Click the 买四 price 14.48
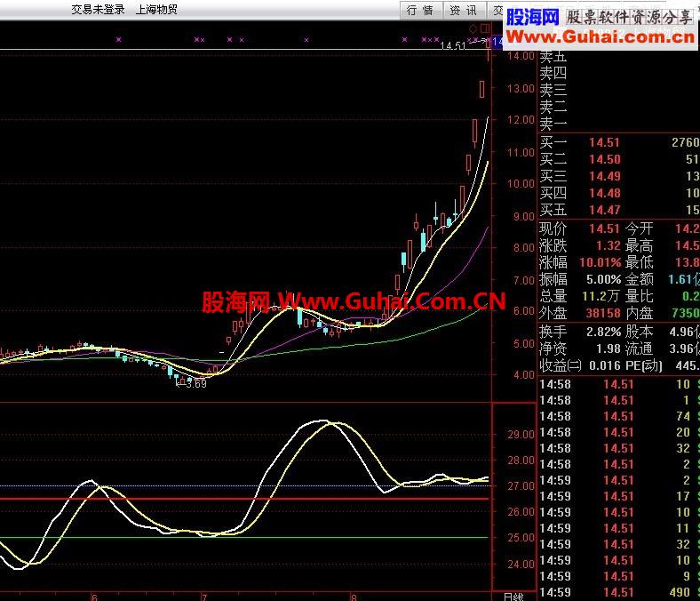Viewport: 700px width, 601px height. pyautogui.click(x=604, y=194)
